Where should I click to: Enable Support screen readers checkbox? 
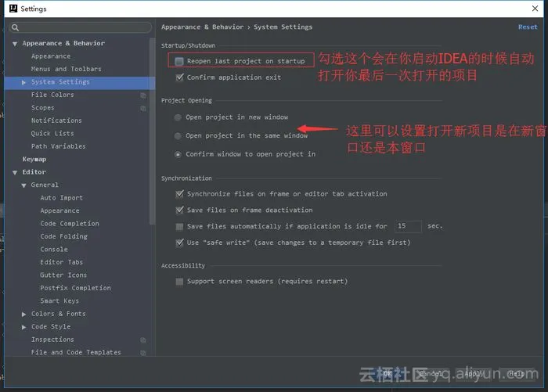tap(179, 282)
